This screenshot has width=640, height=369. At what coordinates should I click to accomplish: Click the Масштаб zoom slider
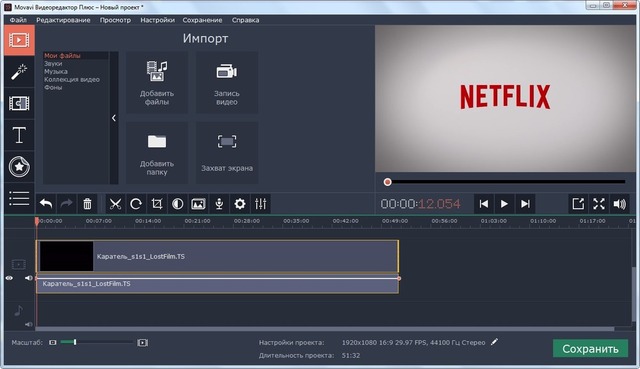96,342
